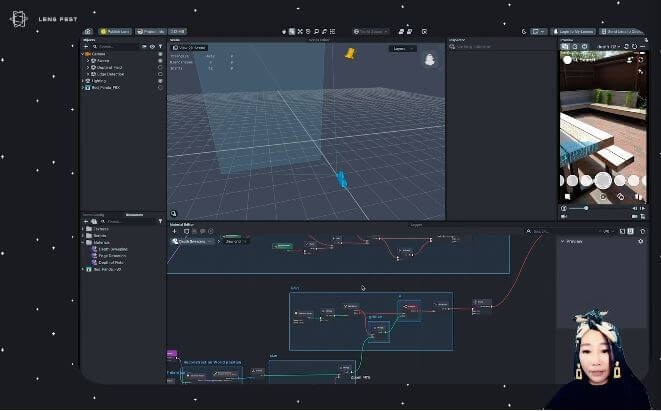Viewport: 661px width, 411px height.
Task: Select the yellow camera gizmo in the scene
Action: tap(350, 54)
